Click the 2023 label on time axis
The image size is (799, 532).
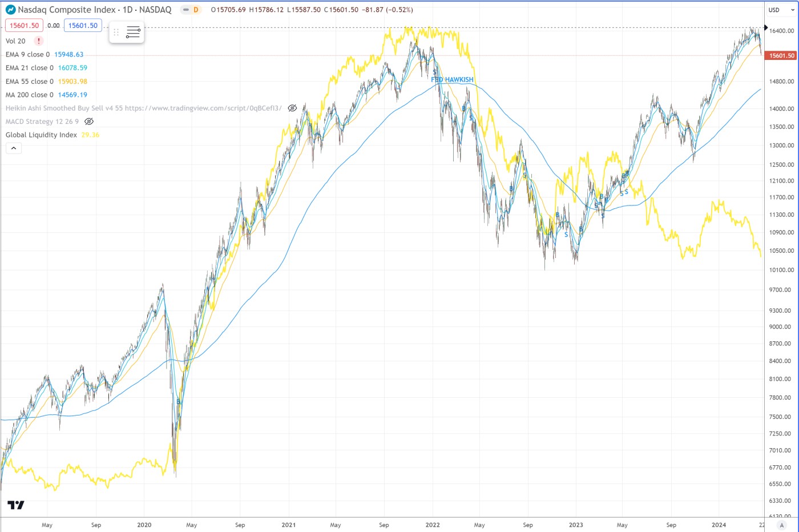point(576,525)
